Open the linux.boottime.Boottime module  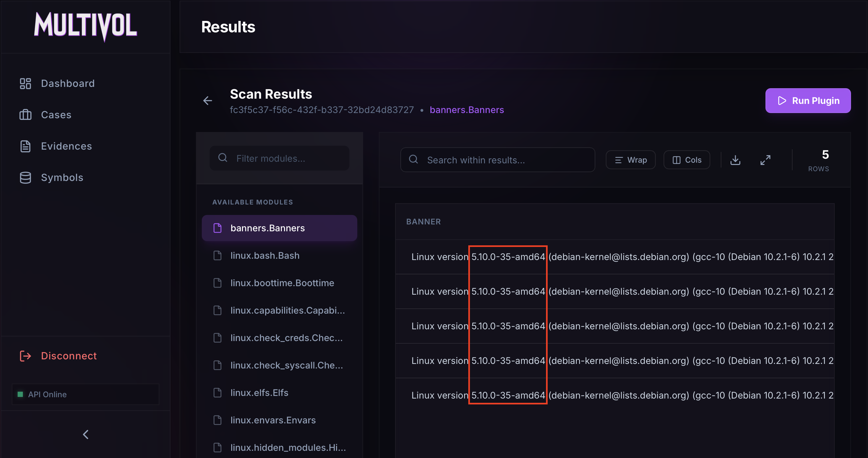pyautogui.click(x=282, y=283)
